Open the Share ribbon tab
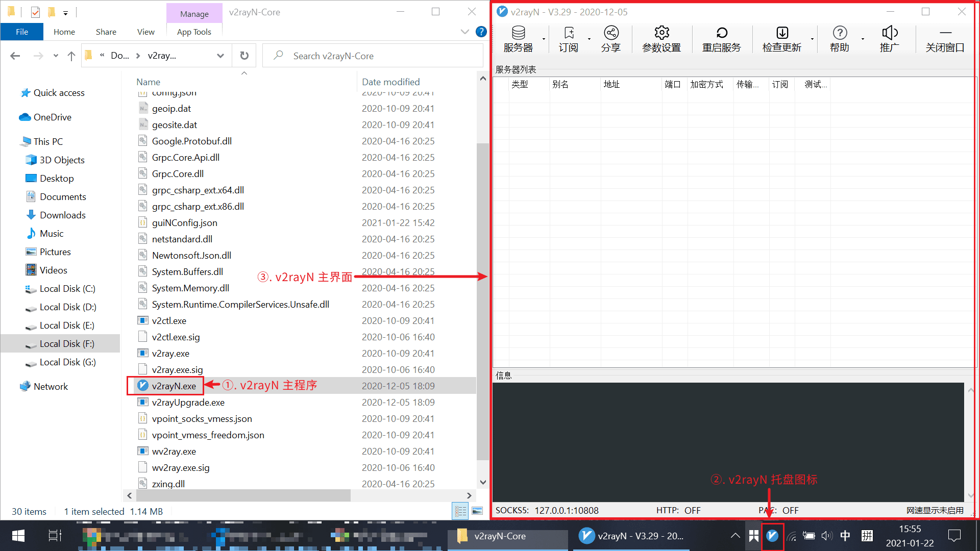980x551 pixels. coord(106,32)
